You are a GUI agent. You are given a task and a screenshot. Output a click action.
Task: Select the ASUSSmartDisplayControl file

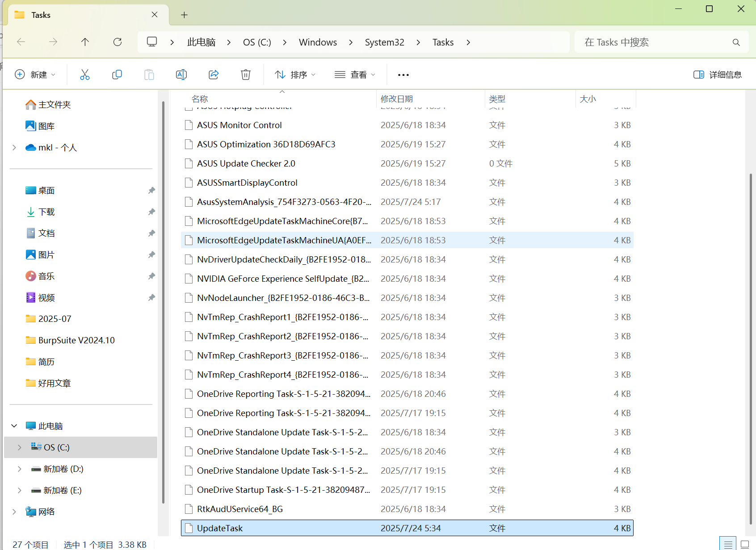tap(407, 183)
